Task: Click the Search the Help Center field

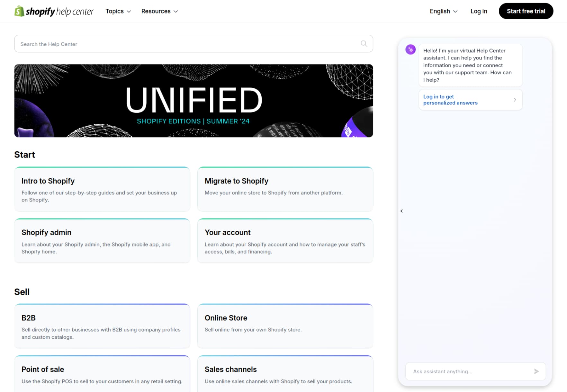Action: pyautogui.click(x=194, y=44)
